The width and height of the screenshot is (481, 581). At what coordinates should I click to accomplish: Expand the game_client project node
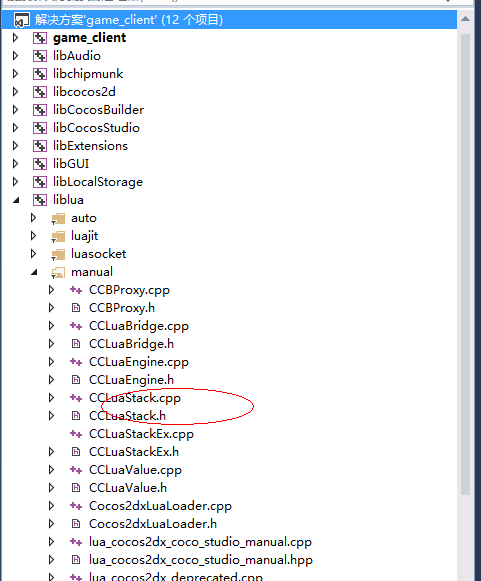click(15, 37)
